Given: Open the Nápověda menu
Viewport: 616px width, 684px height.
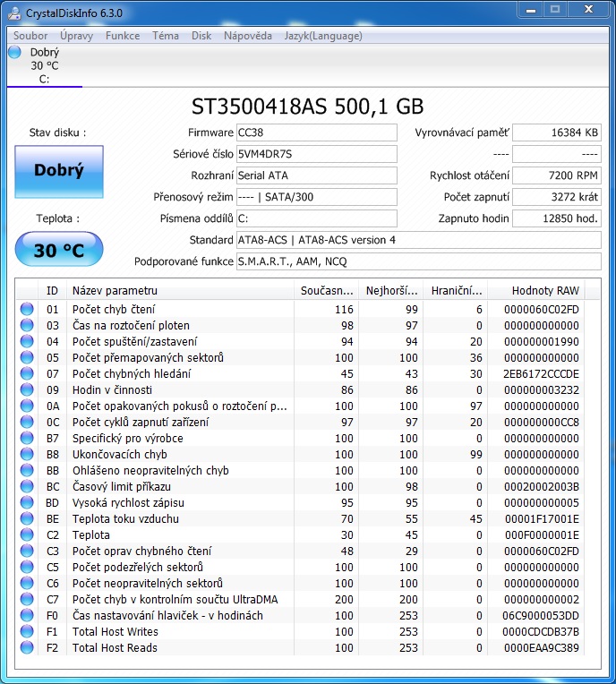Looking at the screenshot, I should pos(248,36).
